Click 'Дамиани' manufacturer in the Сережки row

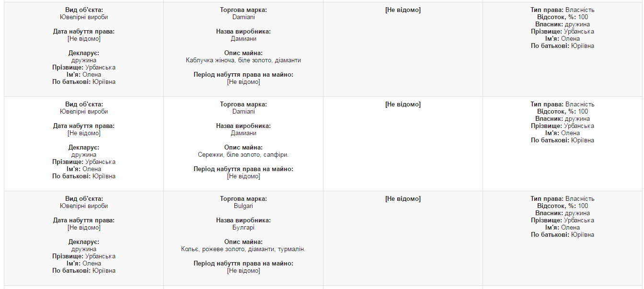[x=243, y=133]
